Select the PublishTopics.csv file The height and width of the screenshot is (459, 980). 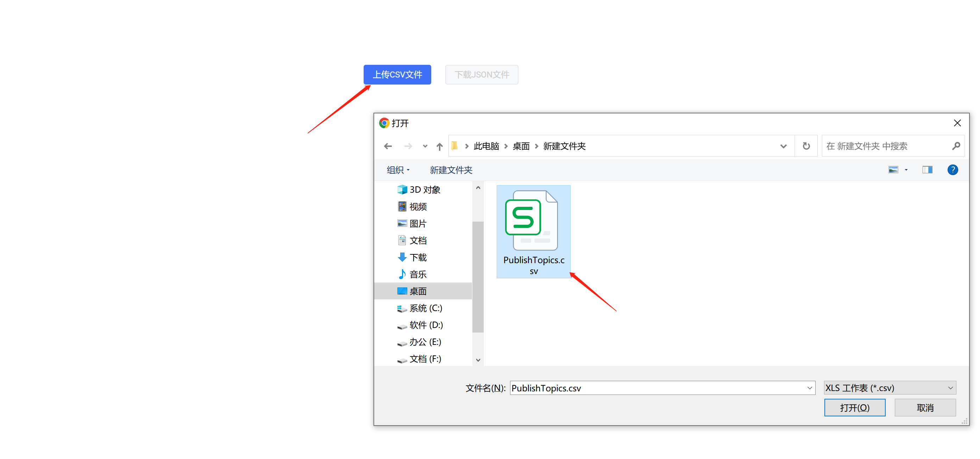click(x=533, y=232)
